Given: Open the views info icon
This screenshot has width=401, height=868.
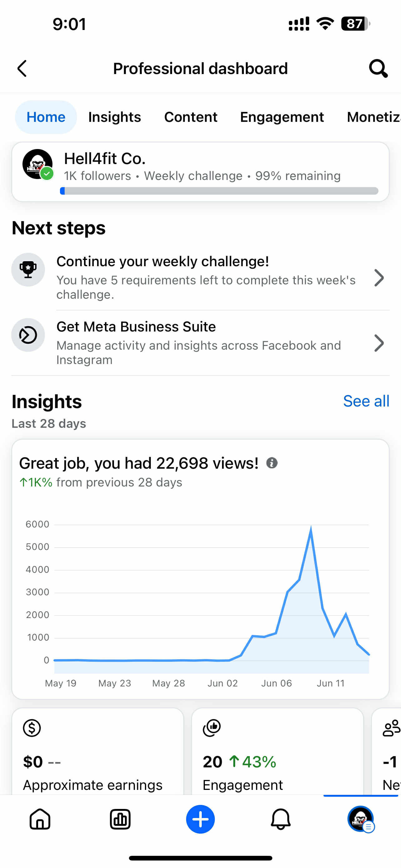Looking at the screenshot, I should click(x=272, y=463).
